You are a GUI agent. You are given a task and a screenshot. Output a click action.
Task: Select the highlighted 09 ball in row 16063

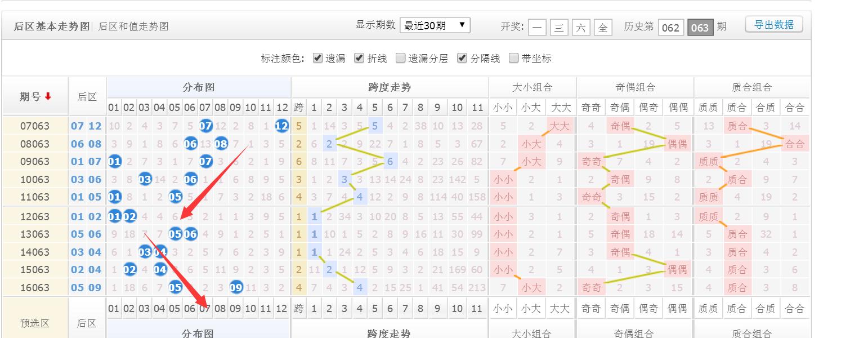click(236, 287)
